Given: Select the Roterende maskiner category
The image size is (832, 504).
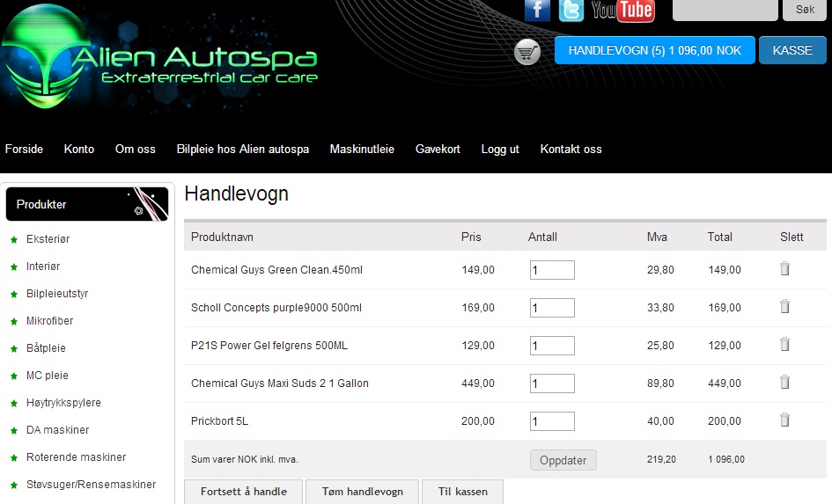Looking at the screenshot, I should pyautogui.click(x=77, y=457).
